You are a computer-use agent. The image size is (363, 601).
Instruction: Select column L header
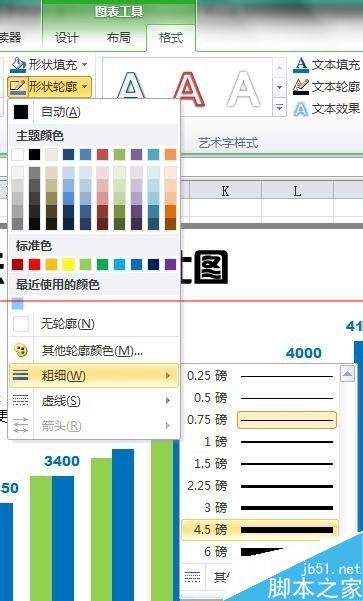click(x=297, y=190)
